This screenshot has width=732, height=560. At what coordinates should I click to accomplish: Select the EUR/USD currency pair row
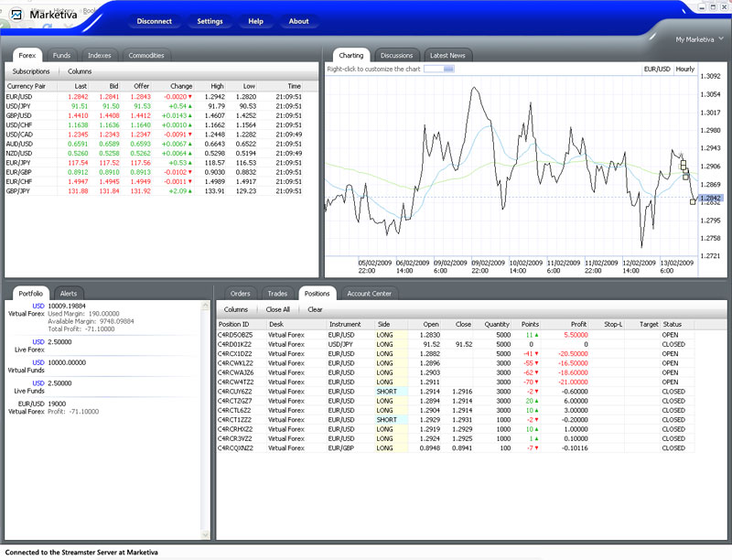(154, 97)
